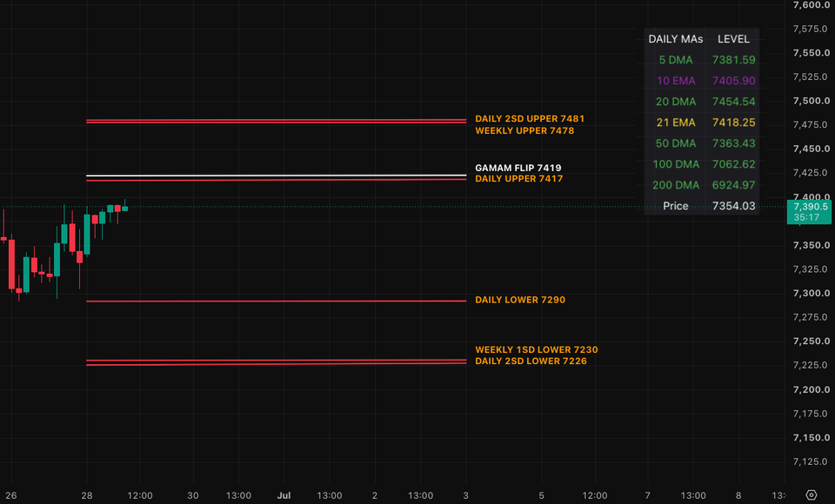Click the 7,125.0 price axis label
Screen dimensions: 835x504
click(x=810, y=461)
